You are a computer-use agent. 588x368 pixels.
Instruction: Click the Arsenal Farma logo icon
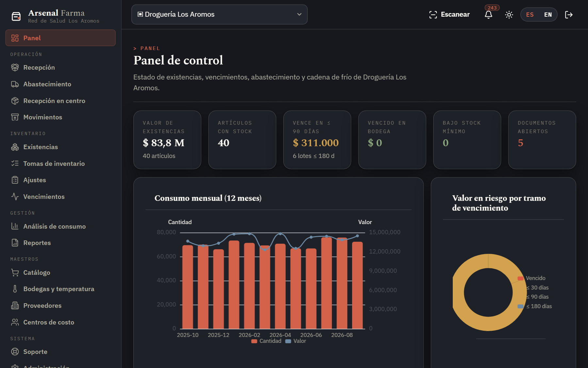[16, 16]
